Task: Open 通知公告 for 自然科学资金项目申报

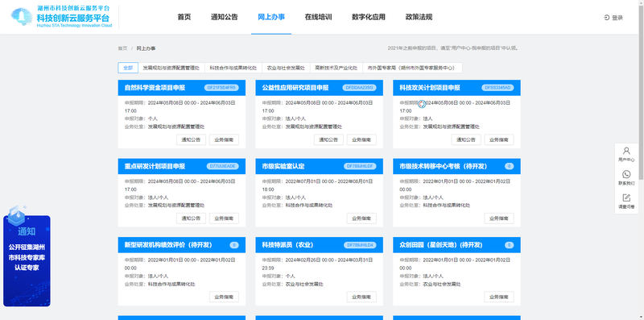Action: tap(191, 139)
